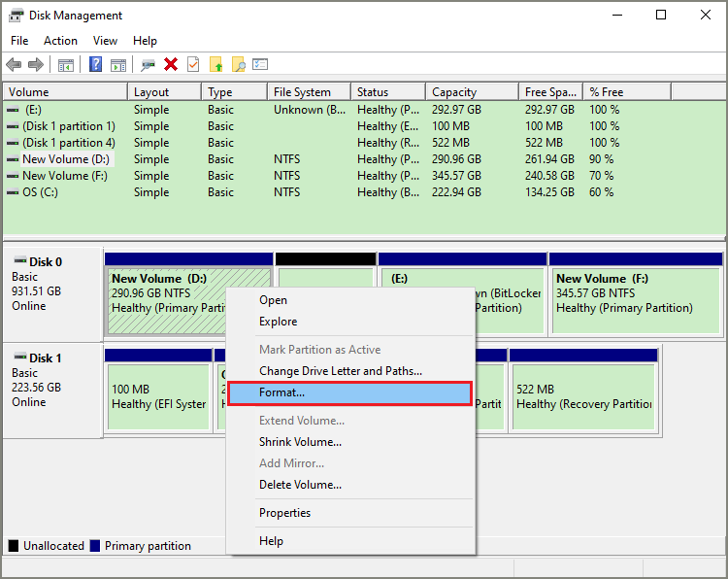The width and height of the screenshot is (728, 579).
Task: Click the 134.25 GB free space cell
Action: click(x=549, y=192)
